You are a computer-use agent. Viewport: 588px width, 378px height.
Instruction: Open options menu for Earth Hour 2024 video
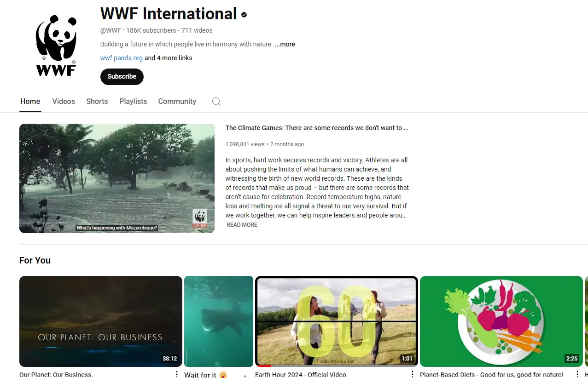[413, 374]
